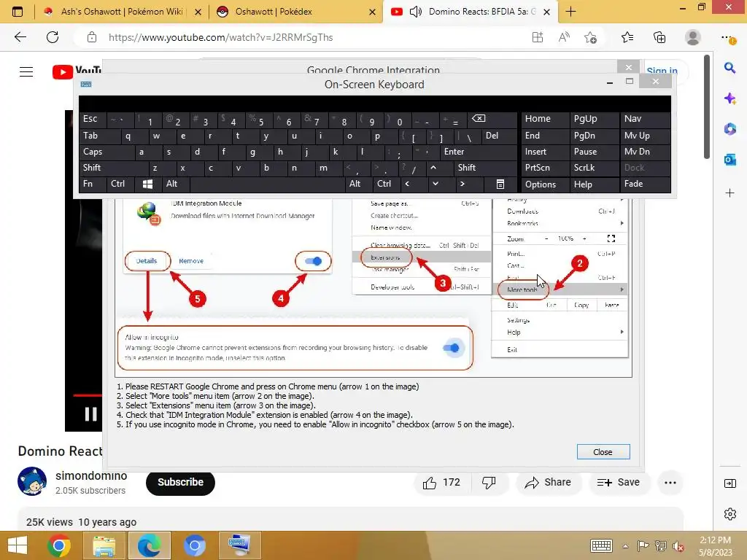Click Help key on On-Screen Keyboard
Screen dimensions: 747x560
[x=594, y=184]
